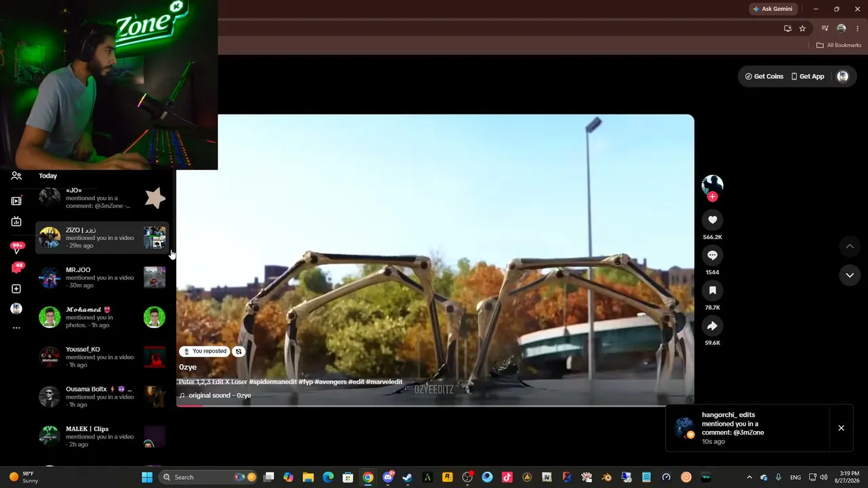Screen dimensions: 868x488
Task: Open Chrome media controls icon
Action: pos(825,28)
